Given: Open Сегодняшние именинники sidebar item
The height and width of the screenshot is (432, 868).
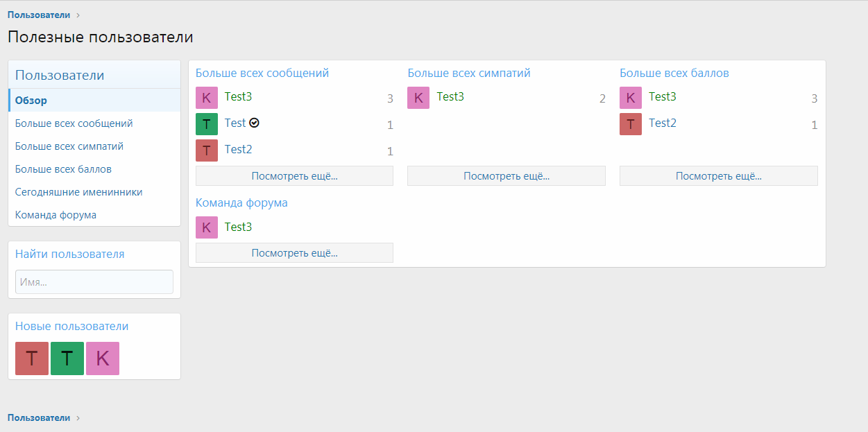Looking at the screenshot, I should [78, 192].
